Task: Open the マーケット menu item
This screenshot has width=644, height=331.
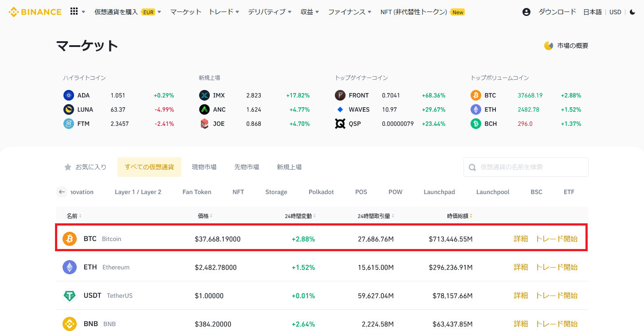Action: [186, 12]
